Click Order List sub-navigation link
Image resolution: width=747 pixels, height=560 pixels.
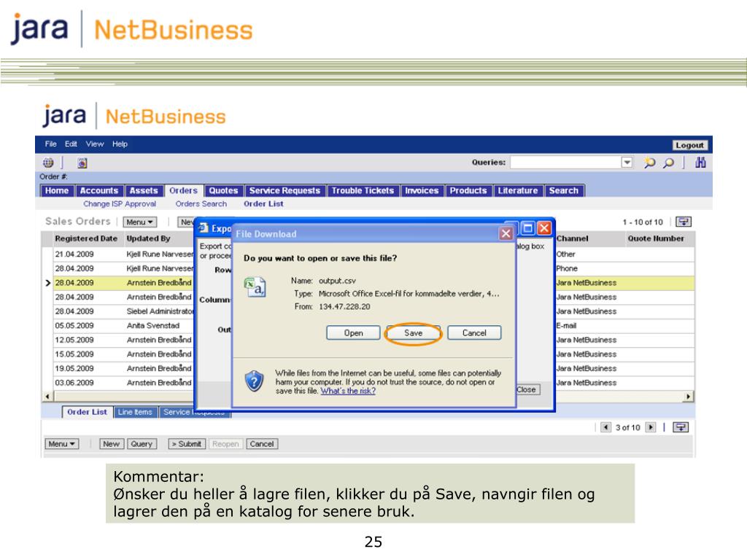(263, 204)
